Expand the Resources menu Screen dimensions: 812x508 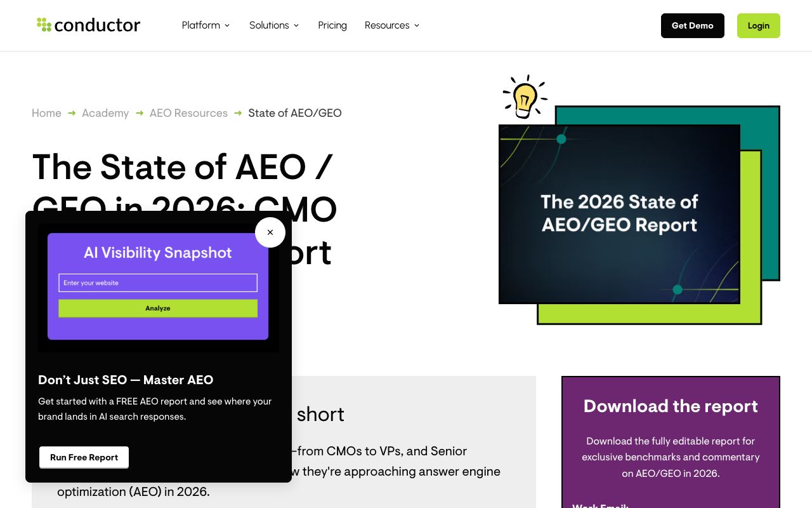coord(392,25)
